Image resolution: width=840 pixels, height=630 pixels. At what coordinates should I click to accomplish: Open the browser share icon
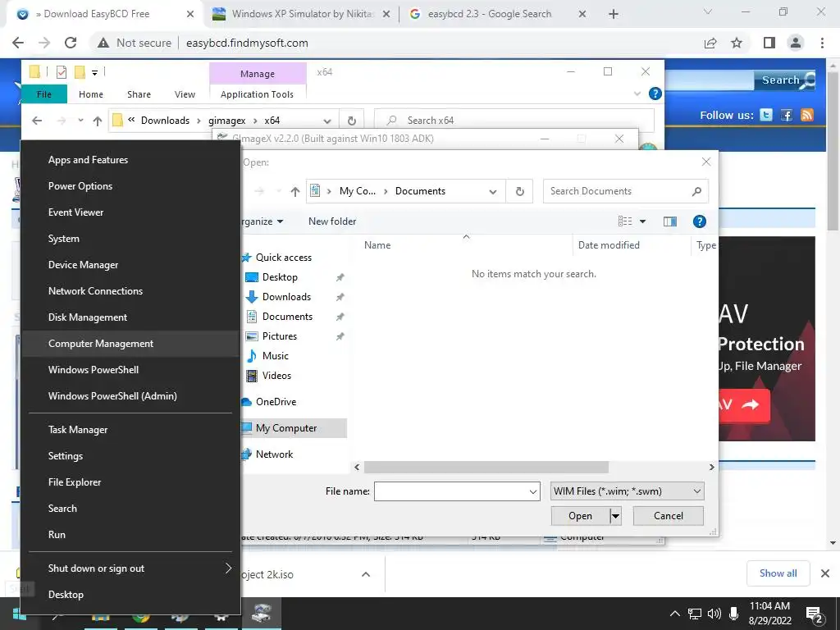click(x=710, y=43)
